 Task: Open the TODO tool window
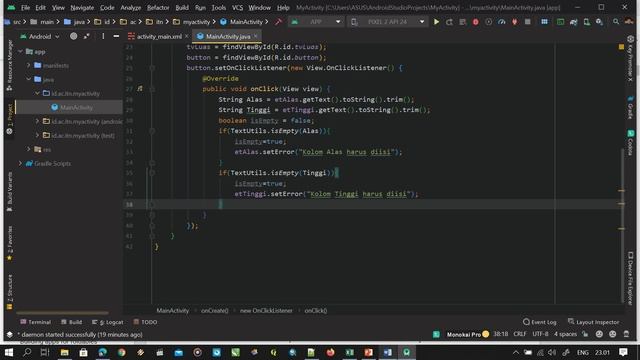coord(145,322)
